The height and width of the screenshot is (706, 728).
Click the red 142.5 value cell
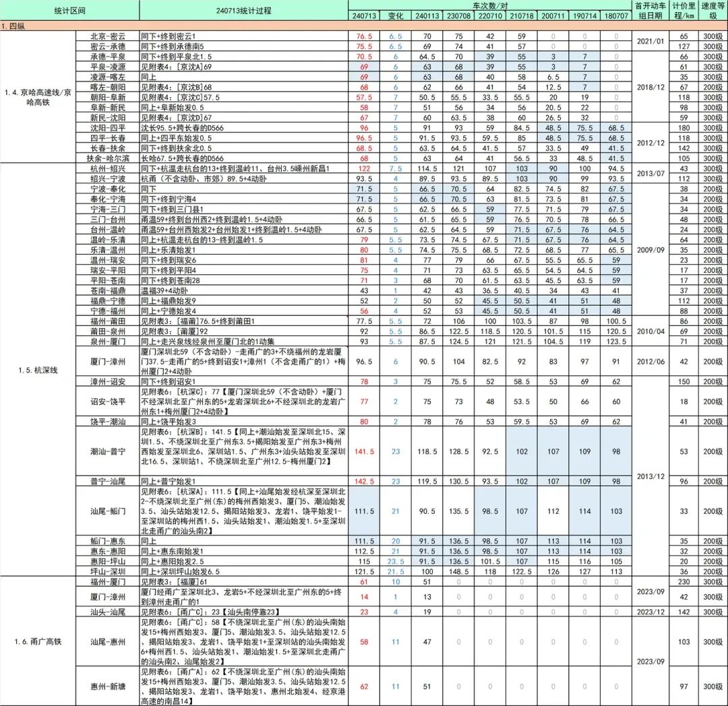pos(364,482)
